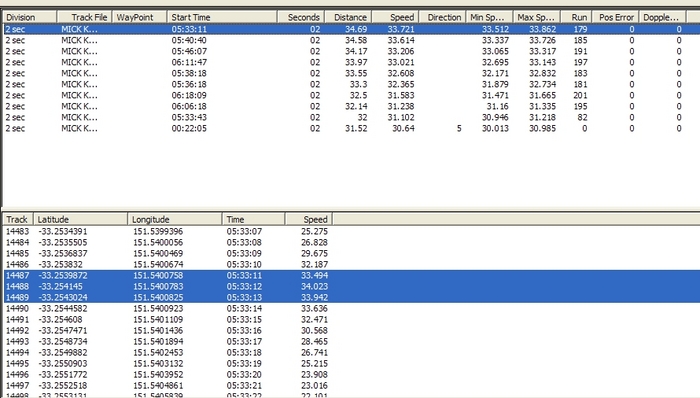700x398 pixels.
Task: Click the Max Sp... column header
Action: (x=537, y=17)
